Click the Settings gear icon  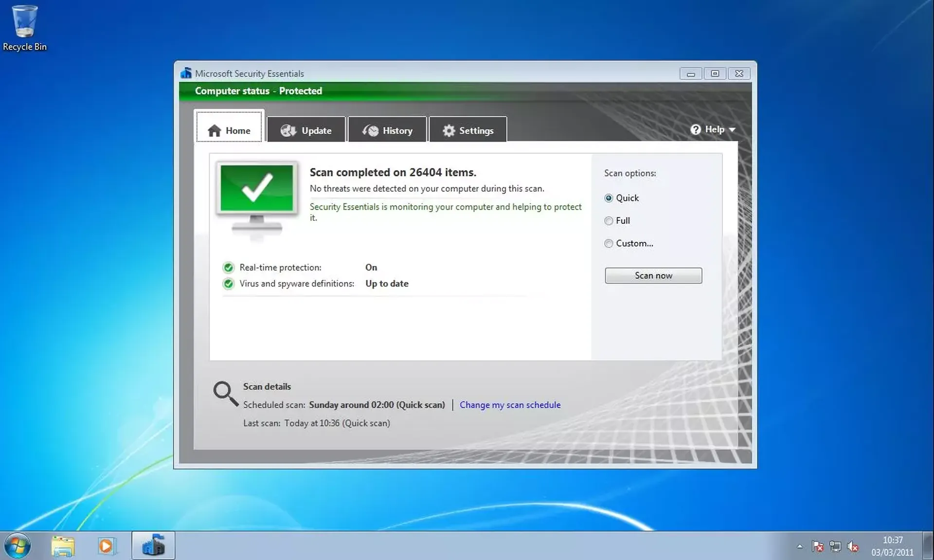click(x=449, y=130)
